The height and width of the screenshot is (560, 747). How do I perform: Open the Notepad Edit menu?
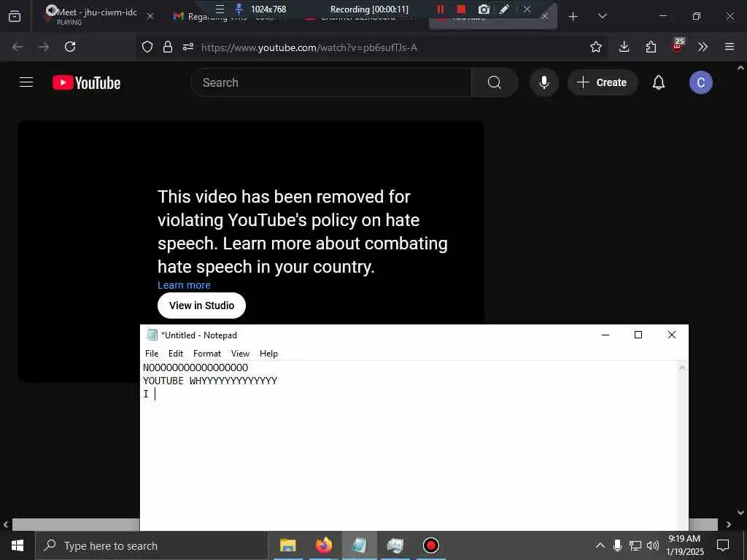point(176,354)
